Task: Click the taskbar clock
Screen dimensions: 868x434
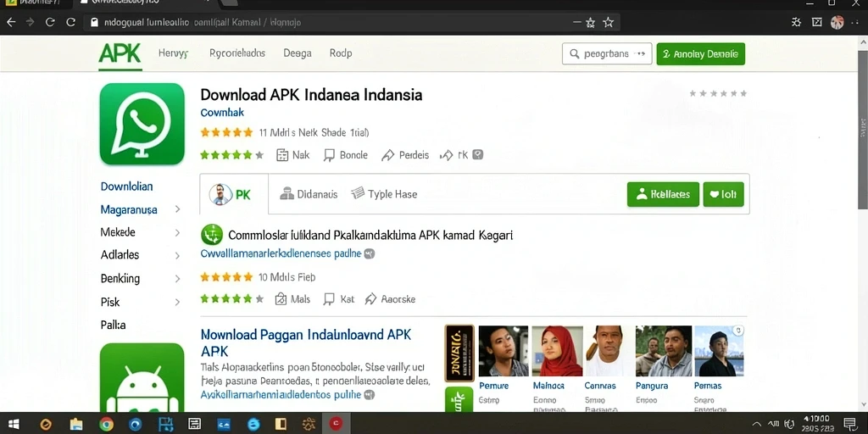Action: coord(818,424)
